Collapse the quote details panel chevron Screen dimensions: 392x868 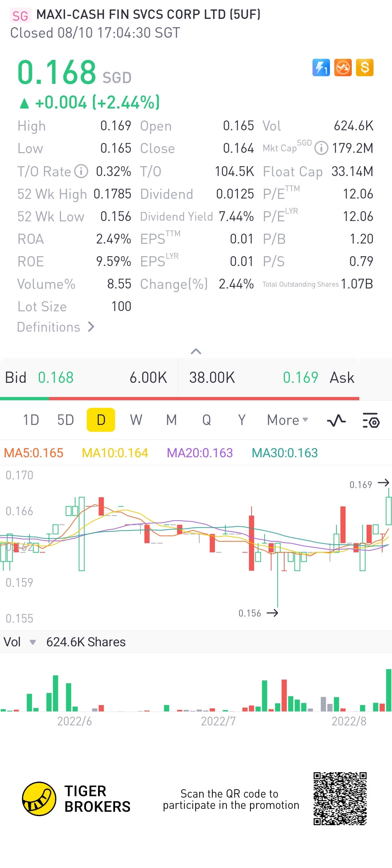pos(196,351)
